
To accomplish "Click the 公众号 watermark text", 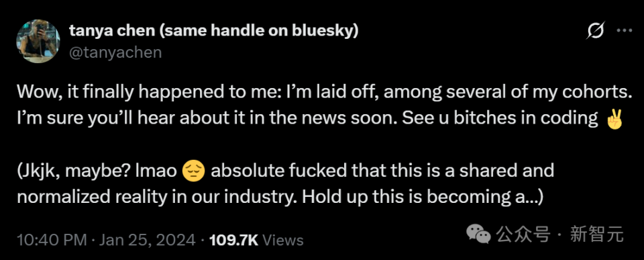I will (523, 235).
